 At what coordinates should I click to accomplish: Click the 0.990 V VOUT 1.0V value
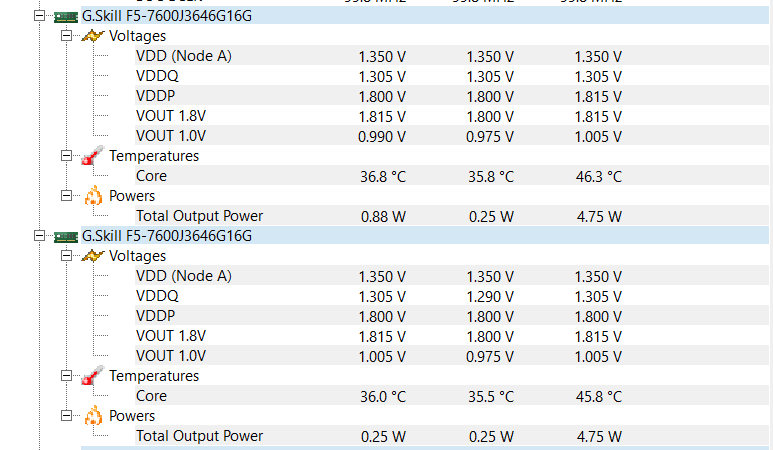tap(382, 137)
